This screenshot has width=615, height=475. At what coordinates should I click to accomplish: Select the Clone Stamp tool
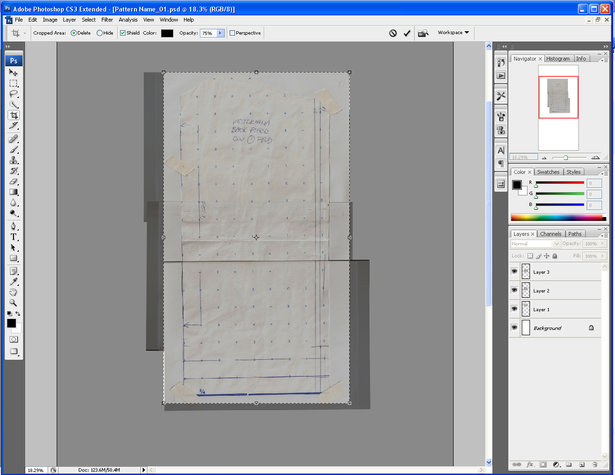coord(13,160)
